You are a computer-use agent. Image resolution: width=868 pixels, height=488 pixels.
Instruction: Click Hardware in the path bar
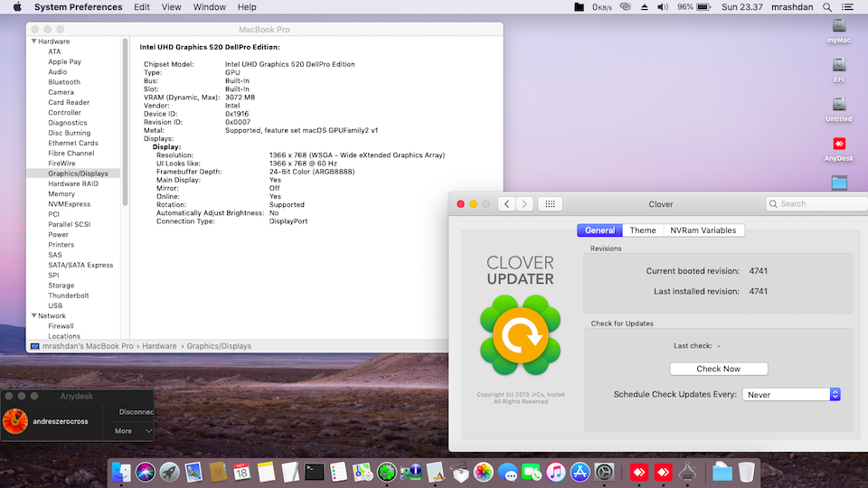pos(159,346)
